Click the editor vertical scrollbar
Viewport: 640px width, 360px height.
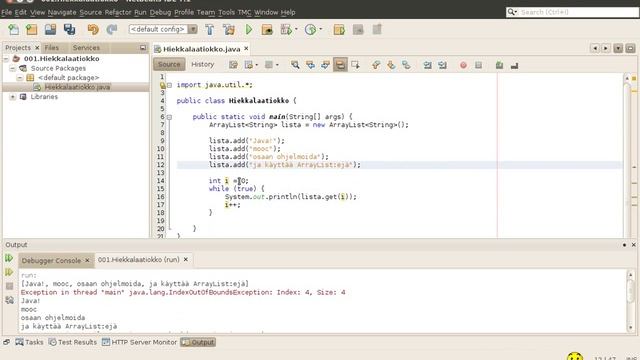[x=627, y=155]
